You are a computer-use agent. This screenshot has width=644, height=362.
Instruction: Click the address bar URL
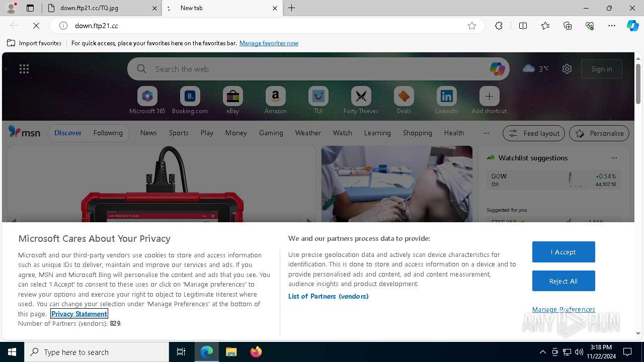(97, 26)
